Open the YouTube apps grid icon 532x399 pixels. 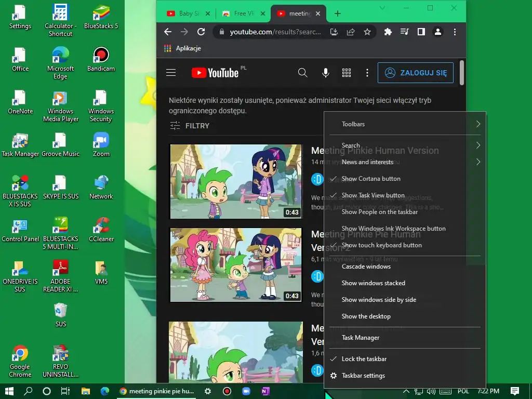(x=347, y=73)
